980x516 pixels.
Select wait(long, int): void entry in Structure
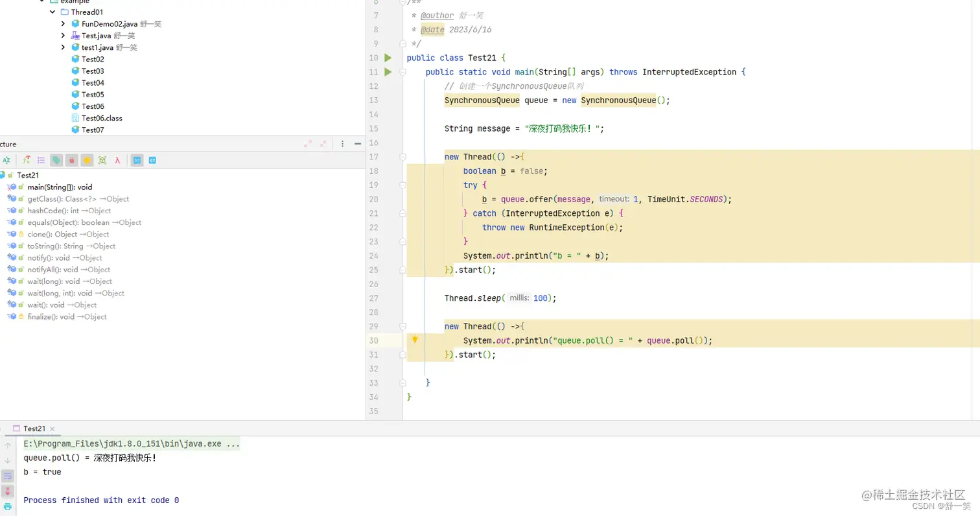(x=76, y=293)
